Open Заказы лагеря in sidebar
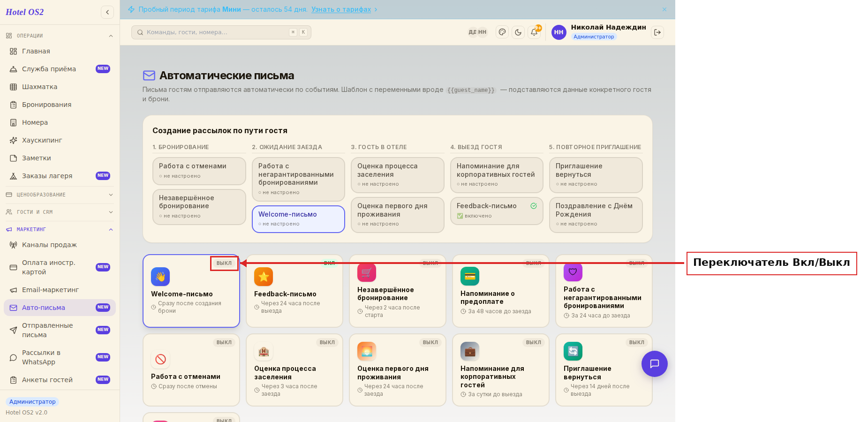The image size is (868, 422). tap(60, 176)
